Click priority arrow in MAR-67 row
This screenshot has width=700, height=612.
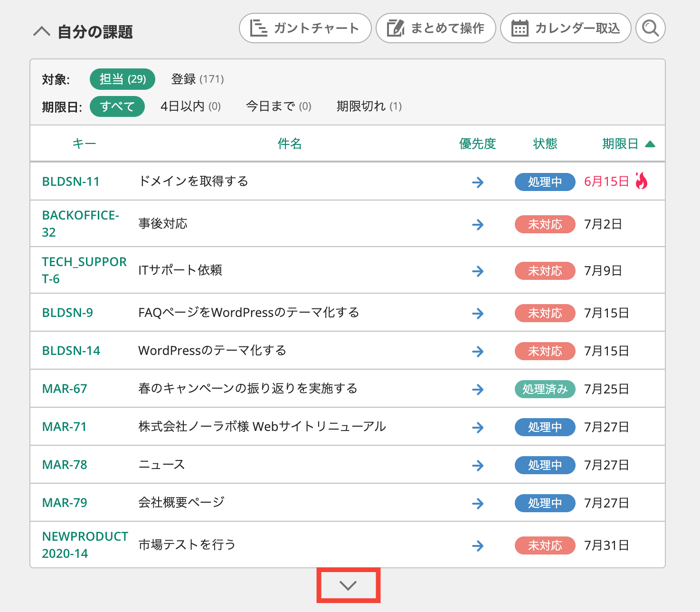[x=478, y=389]
